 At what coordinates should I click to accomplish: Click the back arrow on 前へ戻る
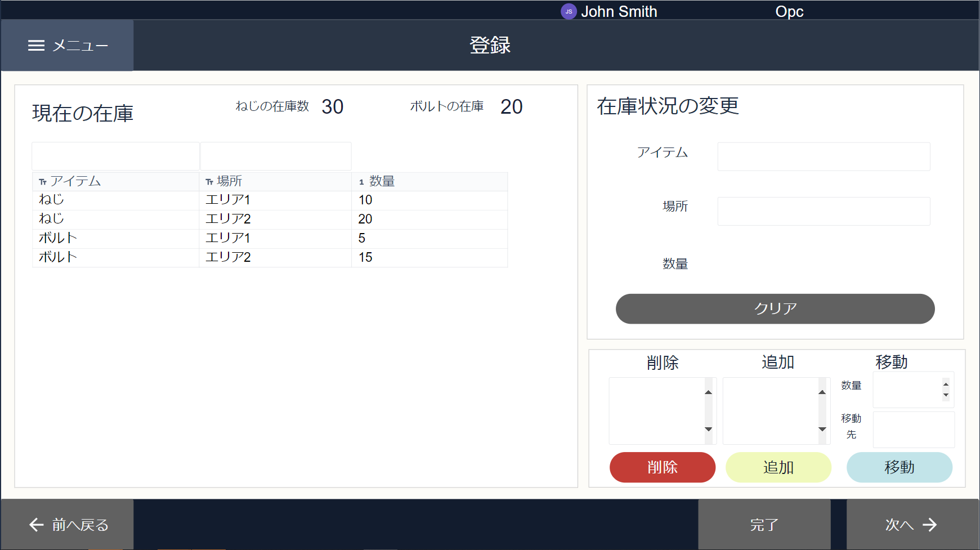[x=37, y=525]
